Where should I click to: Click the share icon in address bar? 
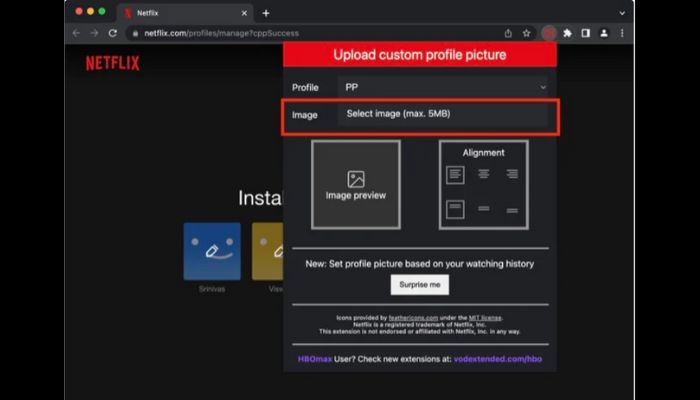(x=508, y=33)
